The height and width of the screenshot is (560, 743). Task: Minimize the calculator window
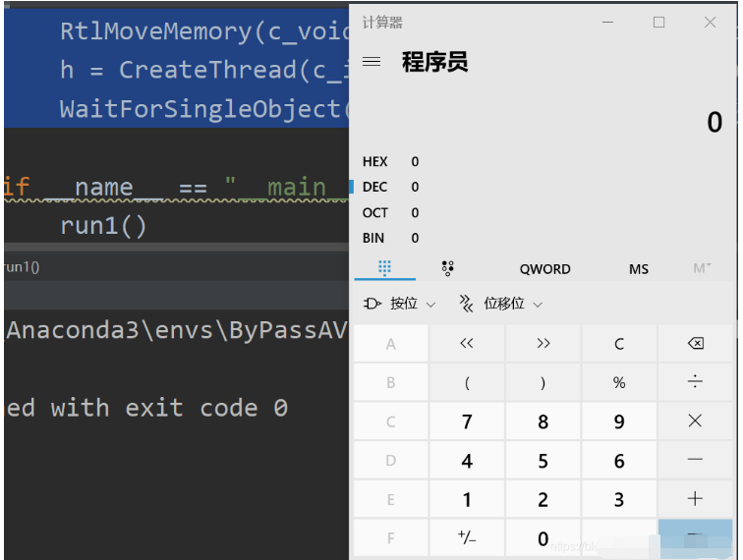tap(608, 23)
